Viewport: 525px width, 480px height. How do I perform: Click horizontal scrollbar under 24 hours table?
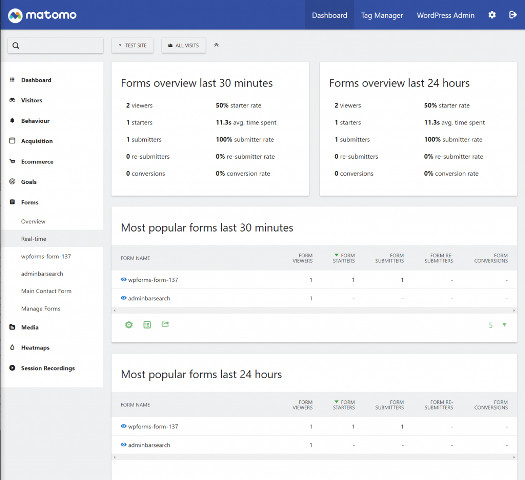point(314,457)
